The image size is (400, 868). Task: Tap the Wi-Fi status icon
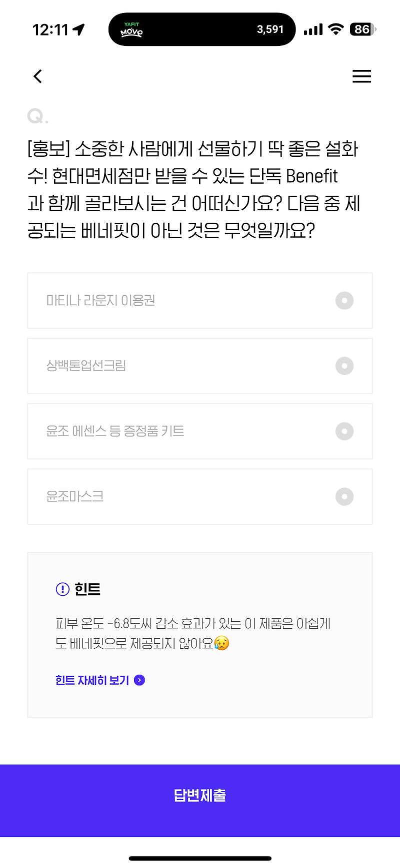click(336, 29)
